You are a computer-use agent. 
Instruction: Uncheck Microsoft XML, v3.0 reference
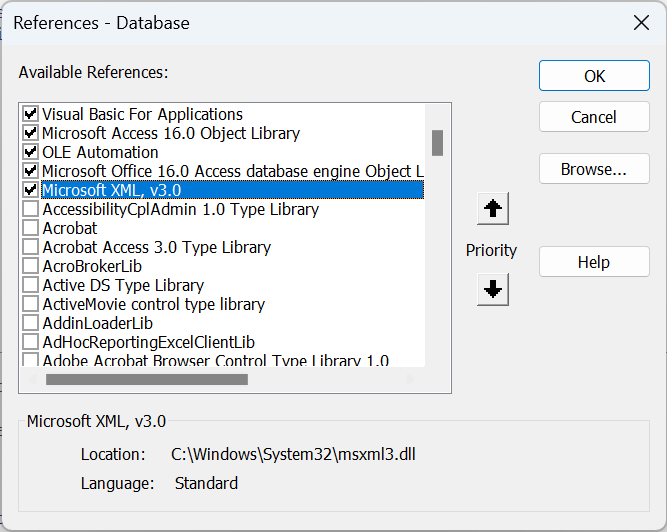pyautogui.click(x=31, y=190)
